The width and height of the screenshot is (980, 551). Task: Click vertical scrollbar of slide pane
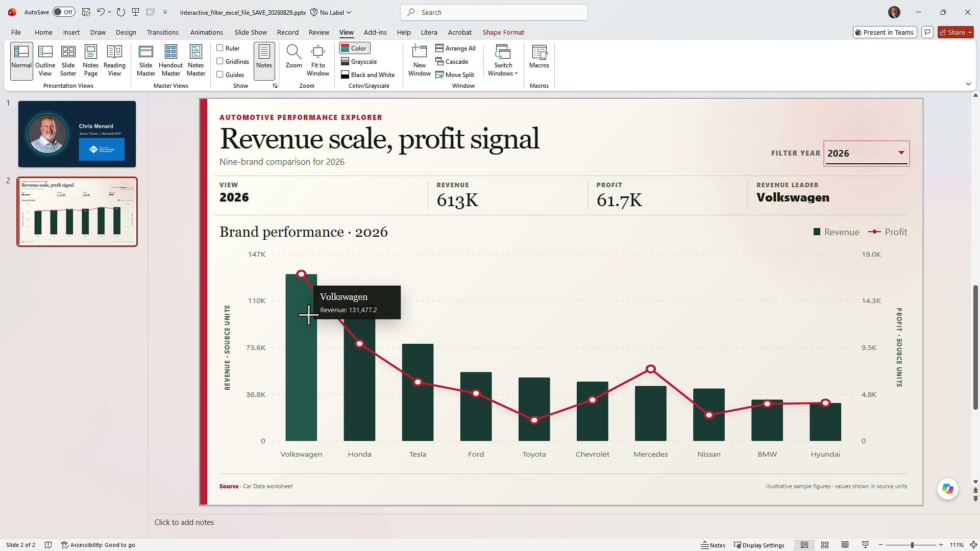pos(975,347)
